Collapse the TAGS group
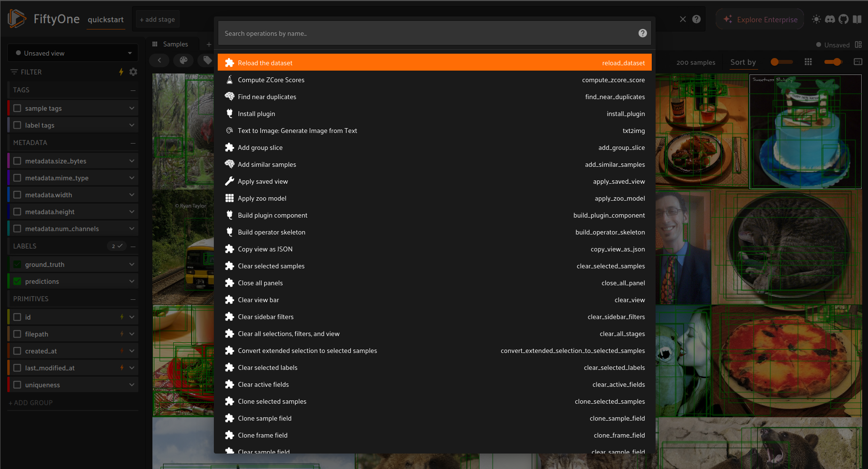 pos(133,90)
